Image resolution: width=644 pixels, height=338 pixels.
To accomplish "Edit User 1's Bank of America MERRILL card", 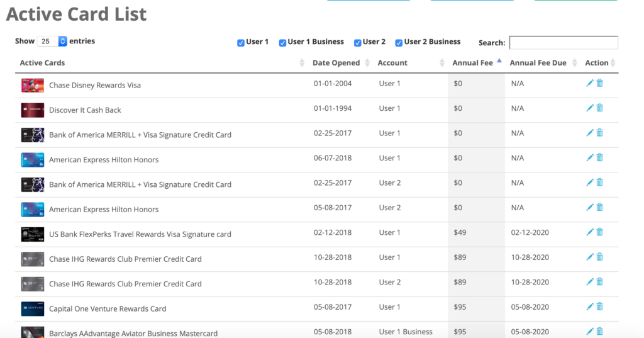I will (590, 133).
